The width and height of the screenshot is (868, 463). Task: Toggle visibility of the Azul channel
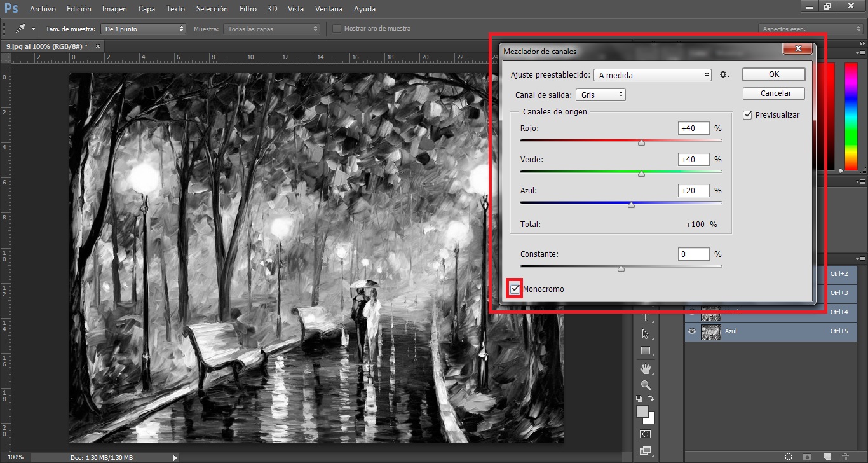tap(692, 331)
